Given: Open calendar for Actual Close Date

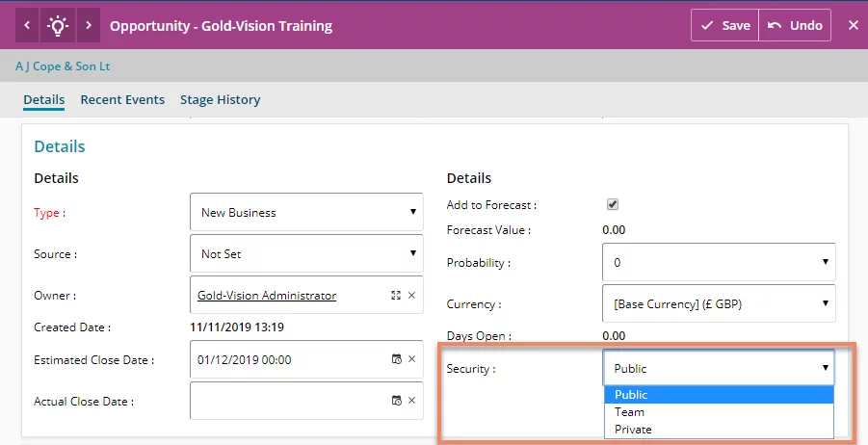Looking at the screenshot, I should pyautogui.click(x=396, y=401).
